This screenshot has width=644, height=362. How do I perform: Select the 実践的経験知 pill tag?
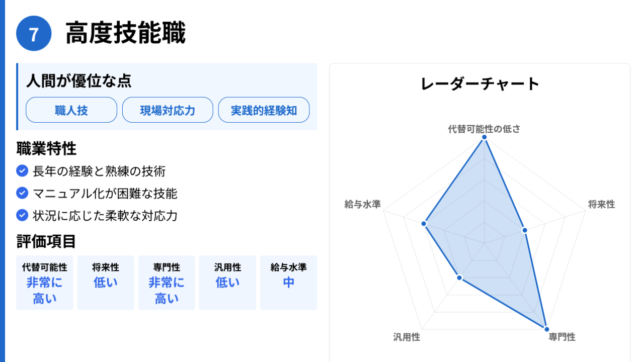coord(264,110)
